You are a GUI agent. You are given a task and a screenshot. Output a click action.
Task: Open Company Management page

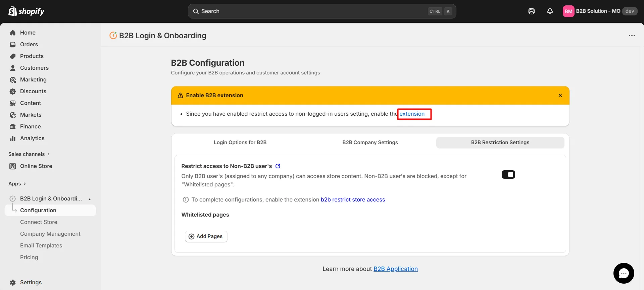click(50, 234)
